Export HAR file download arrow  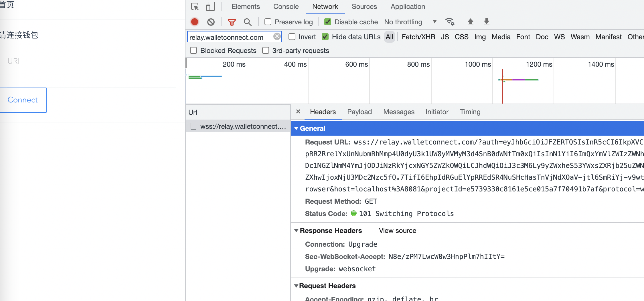(486, 22)
